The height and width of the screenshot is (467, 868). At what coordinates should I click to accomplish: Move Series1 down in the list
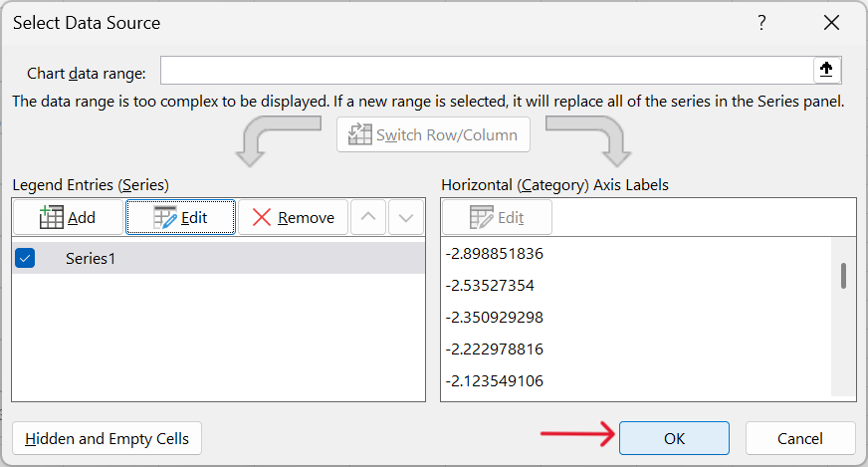point(406,217)
